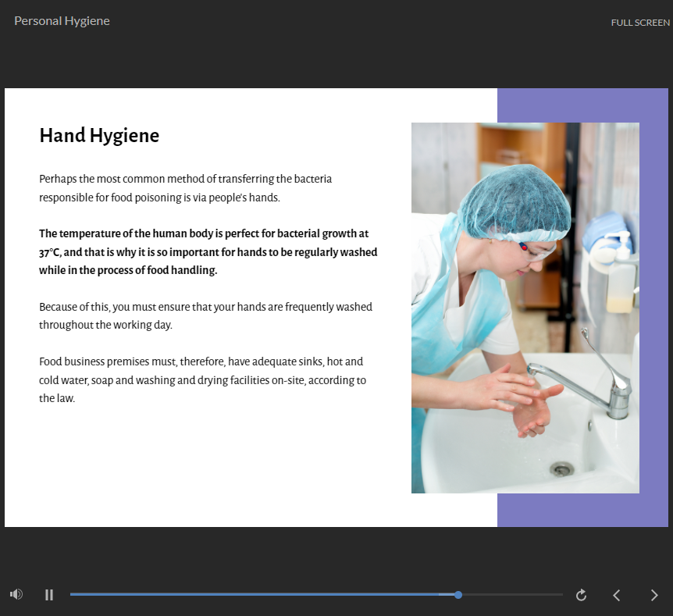Select the Hand Hygiene heading

coord(99,136)
